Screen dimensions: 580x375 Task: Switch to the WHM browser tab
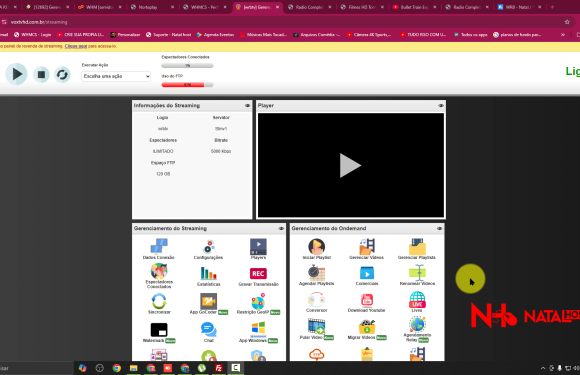[100, 7]
